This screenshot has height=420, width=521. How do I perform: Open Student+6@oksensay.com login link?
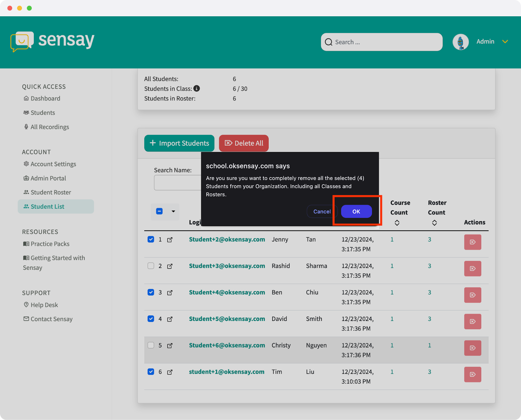tap(227, 345)
